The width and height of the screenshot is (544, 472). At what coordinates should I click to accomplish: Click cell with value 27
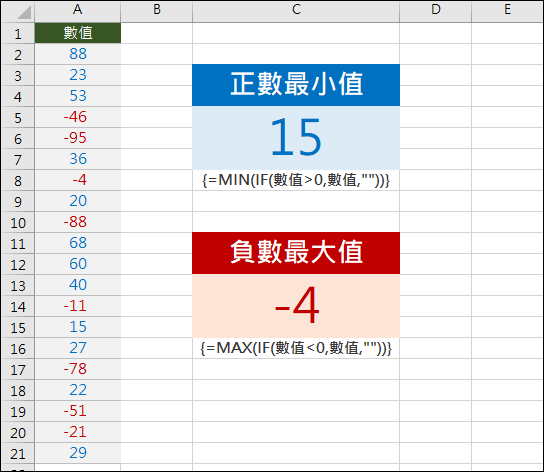[78, 348]
